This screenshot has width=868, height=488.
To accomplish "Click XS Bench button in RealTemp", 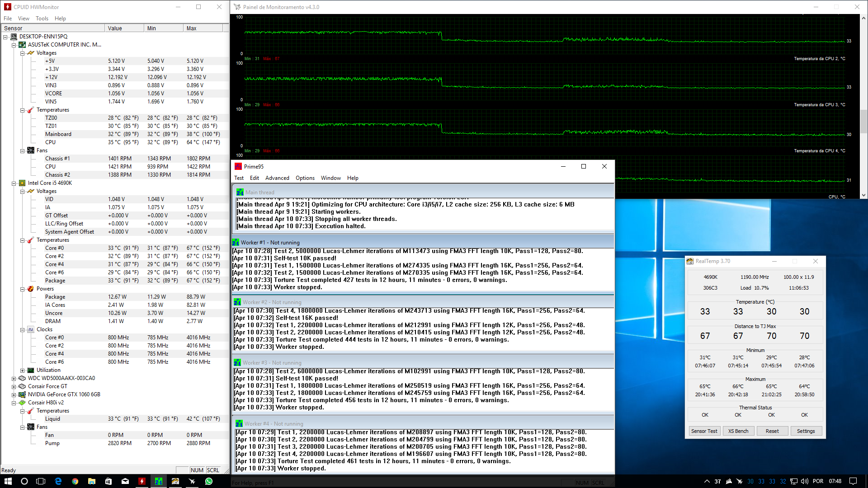I will click(738, 431).
